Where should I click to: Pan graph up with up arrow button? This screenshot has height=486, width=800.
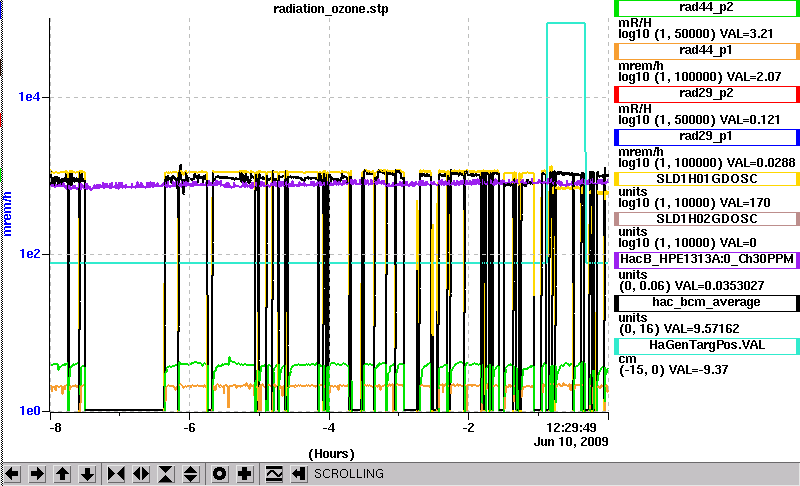pos(62,474)
